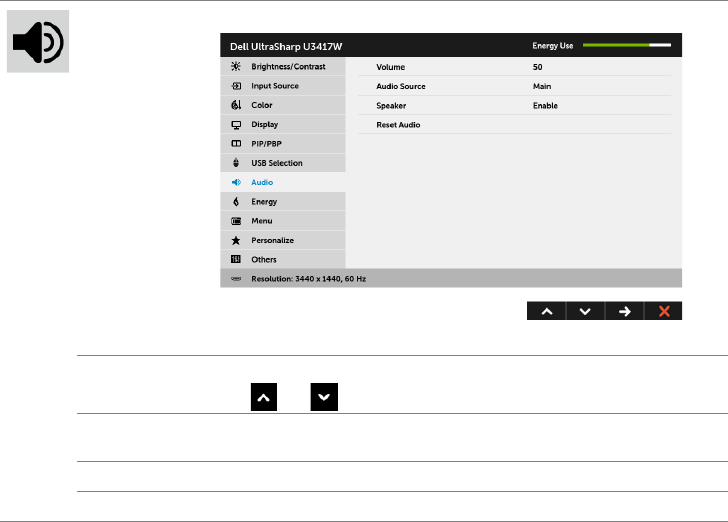728x522 pixels.
Task: Click the blue Audio speaker icon
Action: tap(236, 182)
